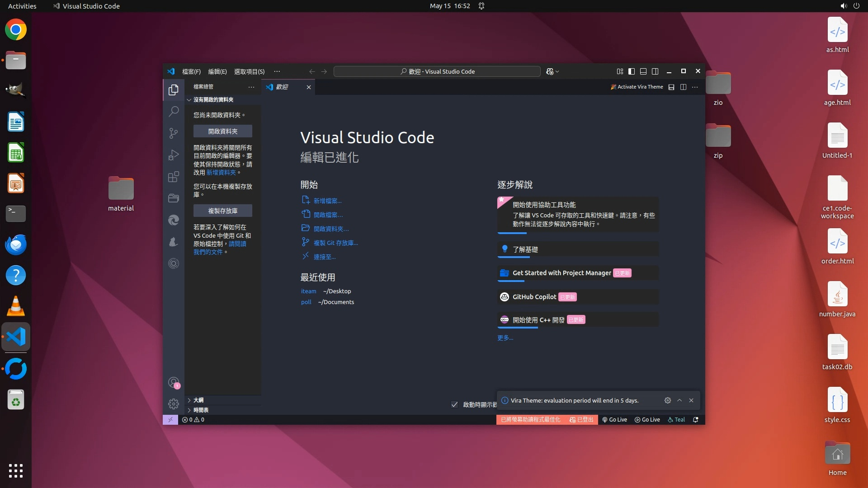Open the 檔案(F) menu
The height and width of the screenshot is (488, 868).
click(191, 71)
